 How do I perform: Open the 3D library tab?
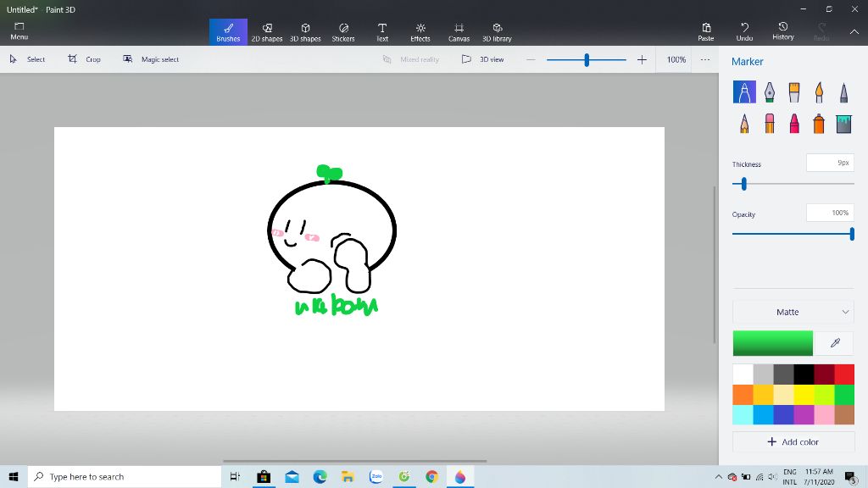click(497, 32)
